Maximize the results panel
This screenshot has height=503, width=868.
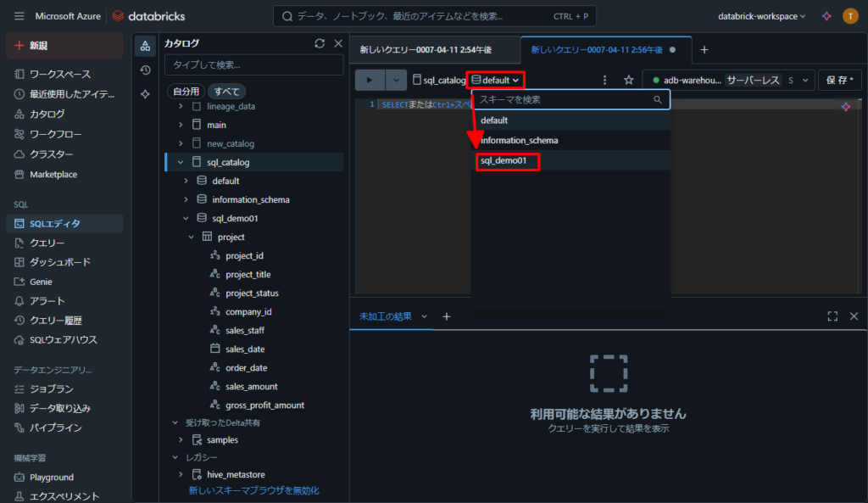[x=832, y=316]
